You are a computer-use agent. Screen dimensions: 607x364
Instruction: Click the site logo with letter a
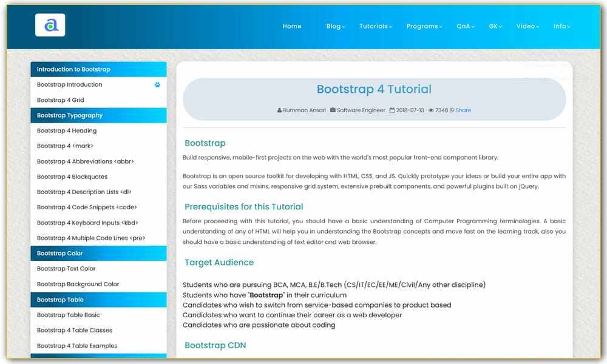50,25
